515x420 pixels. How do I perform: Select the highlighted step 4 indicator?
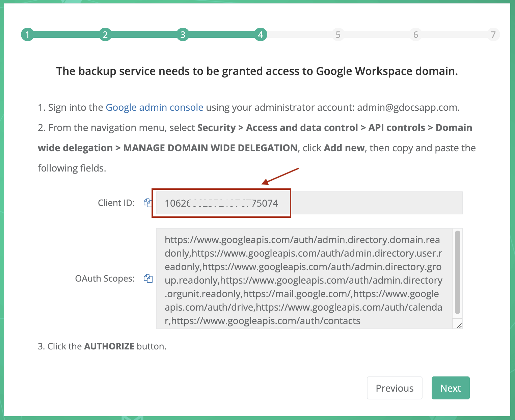(x=260, y=34)
